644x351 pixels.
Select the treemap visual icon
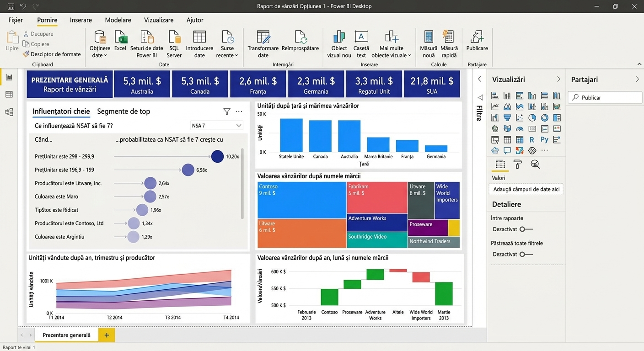(x=557, y=117)
